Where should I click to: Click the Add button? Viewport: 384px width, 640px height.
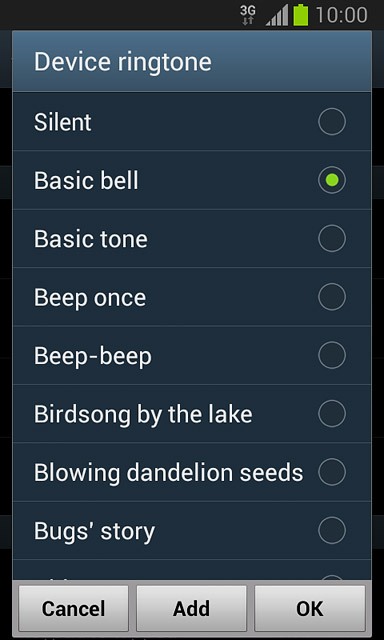pyautogui.click(x=191, y=609)
